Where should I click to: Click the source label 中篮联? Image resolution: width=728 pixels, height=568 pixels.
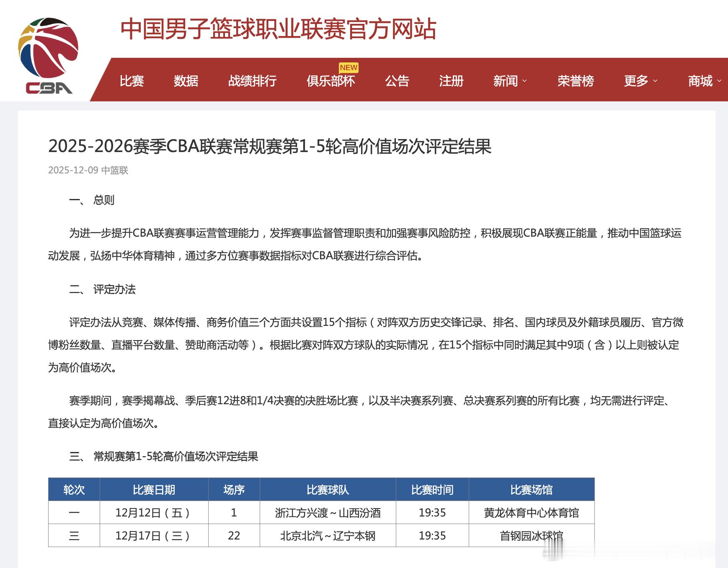115,170
